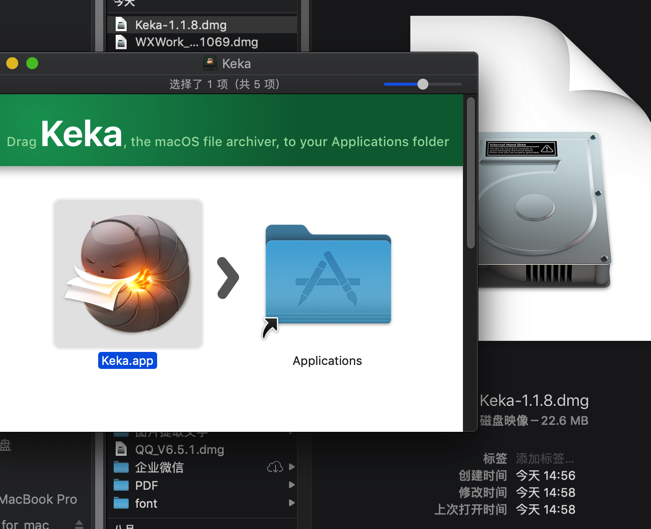This screenshot has height=529, width=651.
Task: Expand the PDF folder arrow
Action: [292, 485]
